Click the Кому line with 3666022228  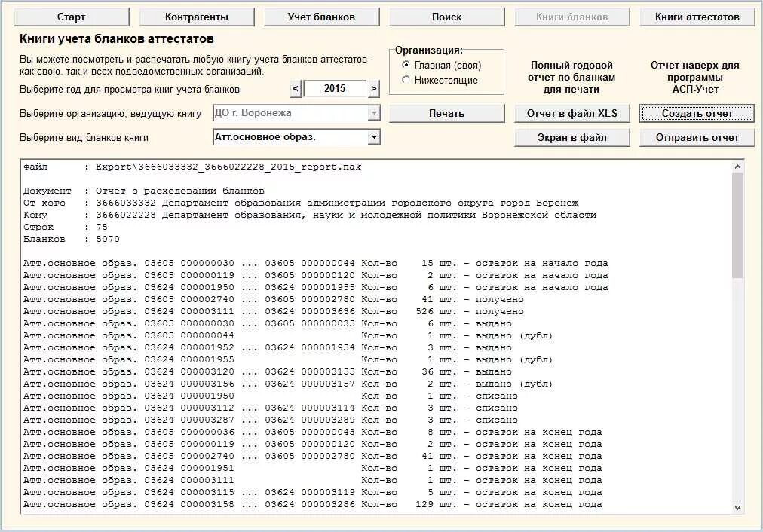coord(309,215)
